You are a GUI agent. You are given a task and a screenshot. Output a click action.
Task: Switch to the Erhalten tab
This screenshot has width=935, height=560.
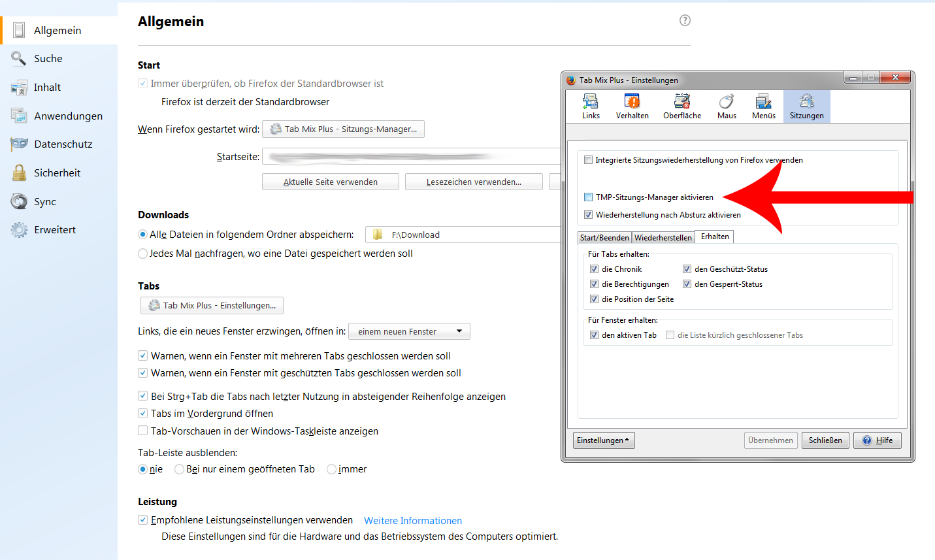pos(715,237)
